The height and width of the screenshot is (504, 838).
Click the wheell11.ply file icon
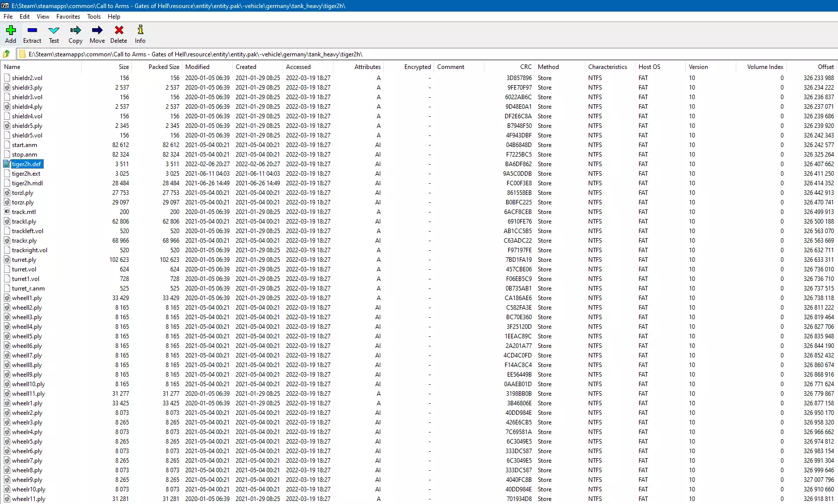(7, 394)
